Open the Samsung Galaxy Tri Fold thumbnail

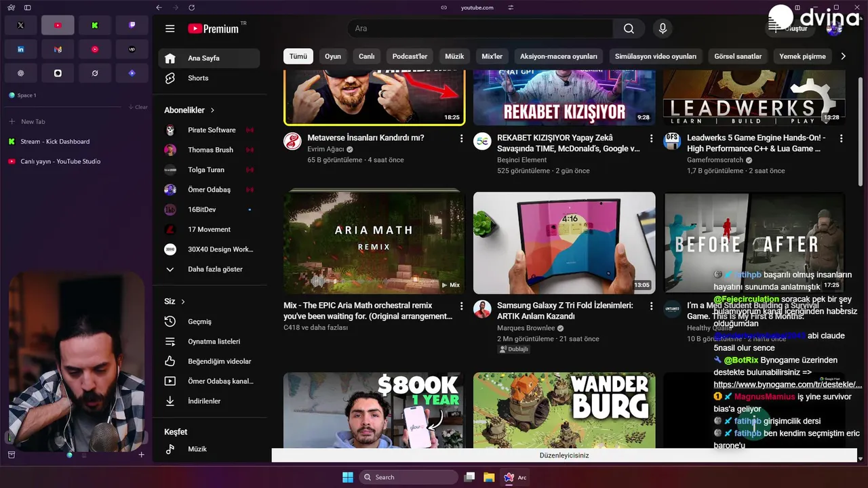(x=564, y=243)
